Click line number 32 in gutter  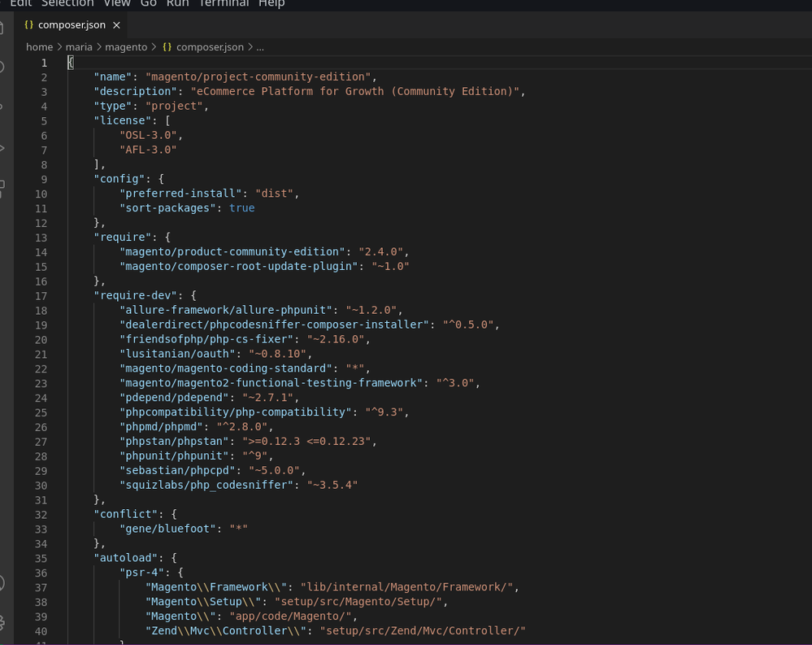41,515
